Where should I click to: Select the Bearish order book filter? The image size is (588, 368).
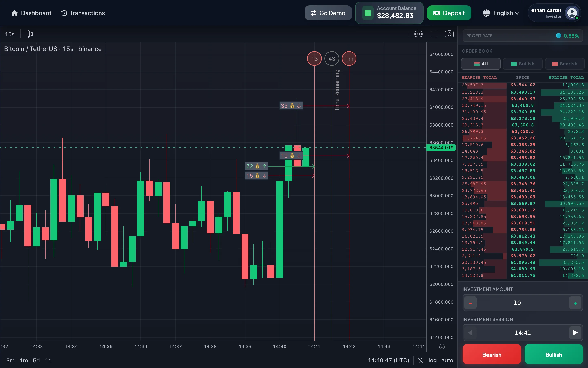565,64
